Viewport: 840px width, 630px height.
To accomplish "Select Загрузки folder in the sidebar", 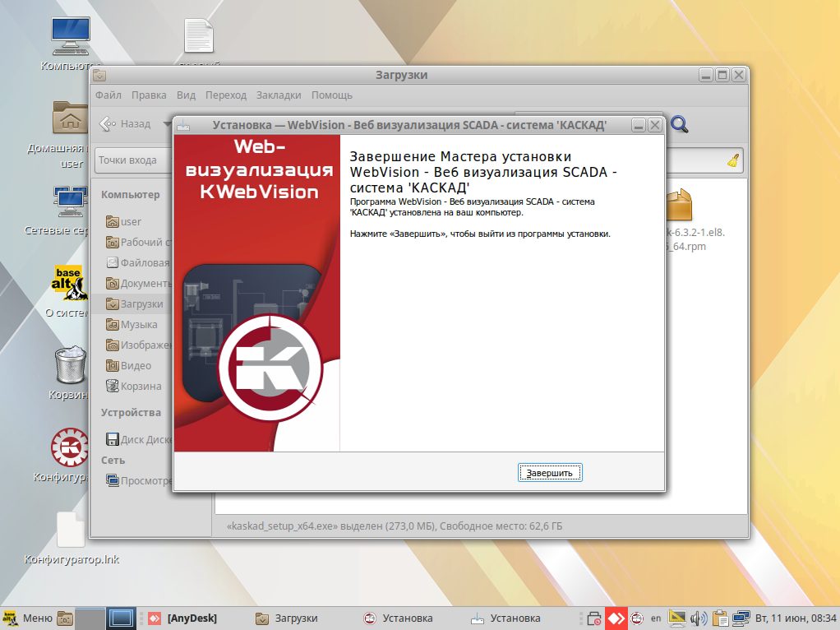I will [141, 304].
